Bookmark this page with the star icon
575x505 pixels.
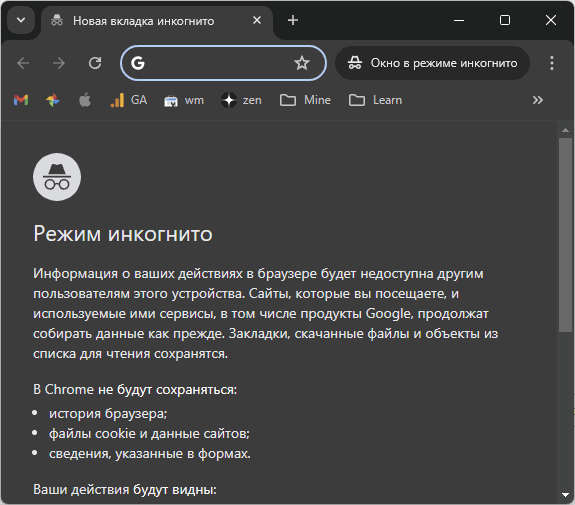302,63
